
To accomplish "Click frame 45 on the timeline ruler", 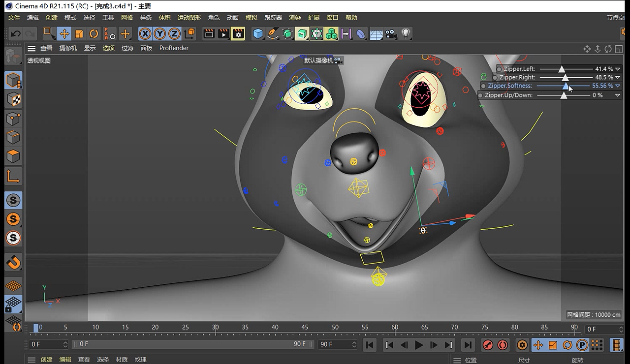I will [x=305, y=327].
